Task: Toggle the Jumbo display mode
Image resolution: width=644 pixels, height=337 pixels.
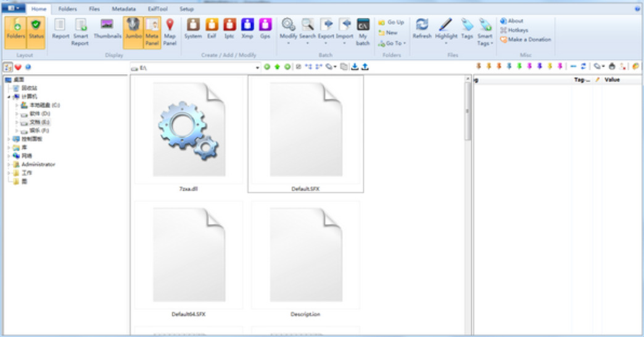Action: tap(133, 33)
